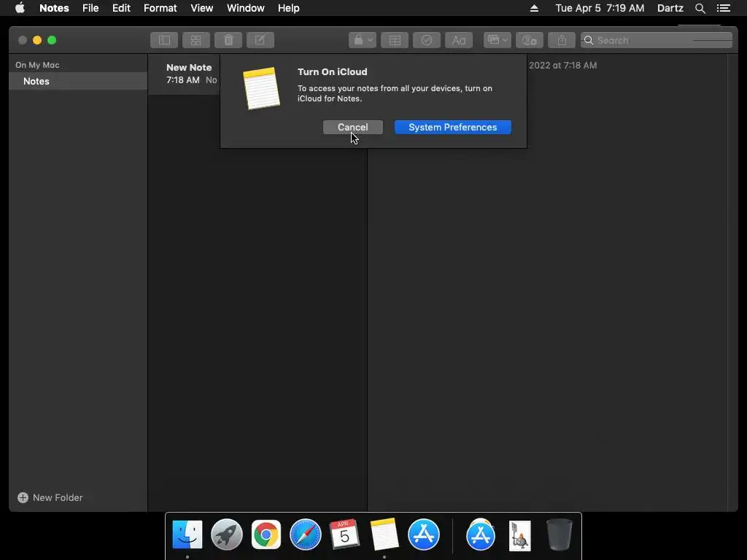The width and height of the screenshot is (747, 560).
Task: Open the photos media dropdown
Action: tap(498, 41)
